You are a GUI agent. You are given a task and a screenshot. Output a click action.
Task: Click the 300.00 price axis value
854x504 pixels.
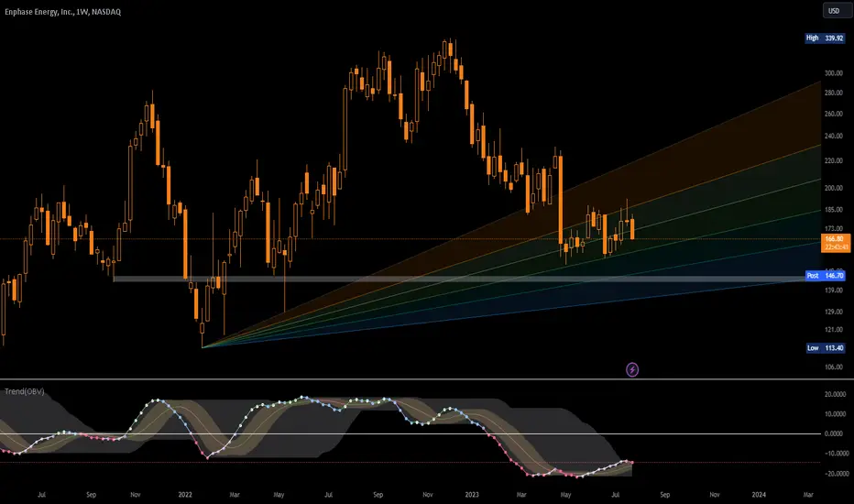tap(834, 73)
